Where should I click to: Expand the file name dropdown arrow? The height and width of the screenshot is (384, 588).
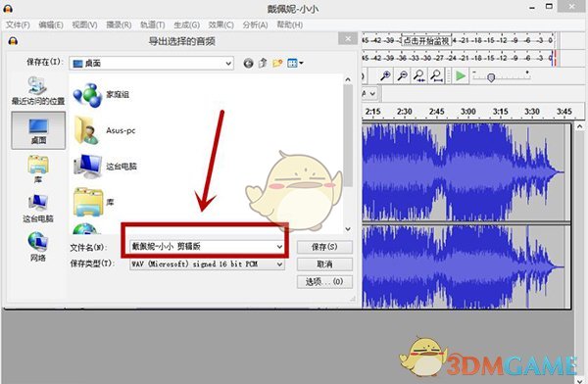click(279, 247)
